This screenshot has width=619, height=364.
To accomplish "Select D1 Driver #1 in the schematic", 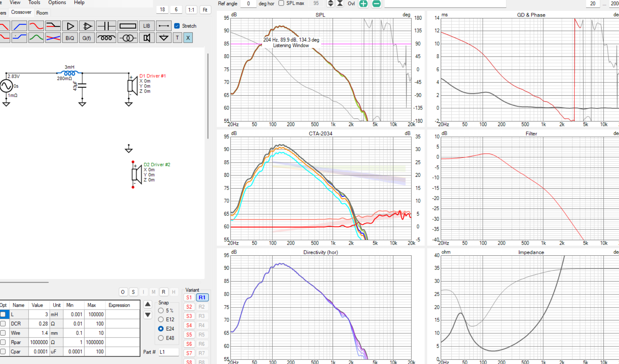I will point(132,86).
